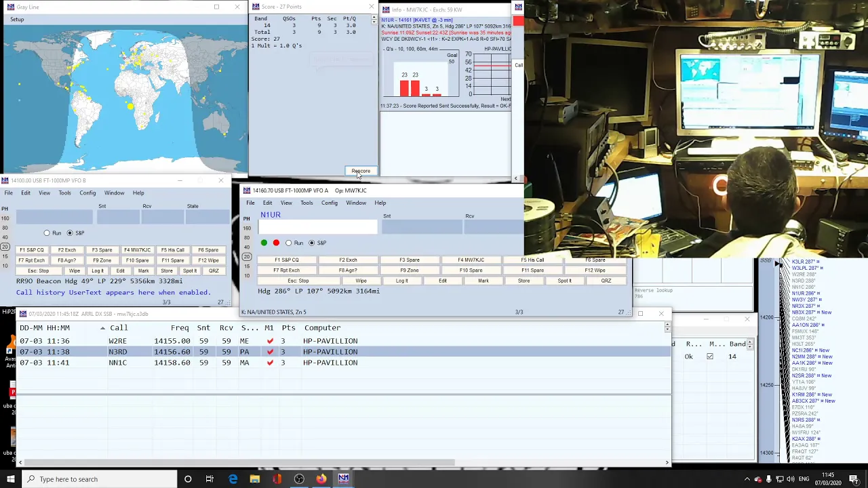Click the Freq column header in log
This screenshot has height=488, width=868.
(x=180, y=327)
